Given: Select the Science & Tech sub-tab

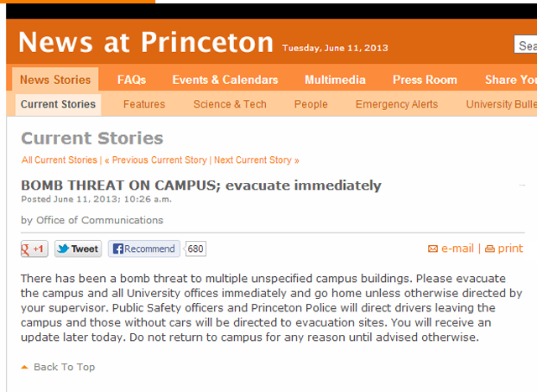Looking at the screenshot, I should (230, 104).
